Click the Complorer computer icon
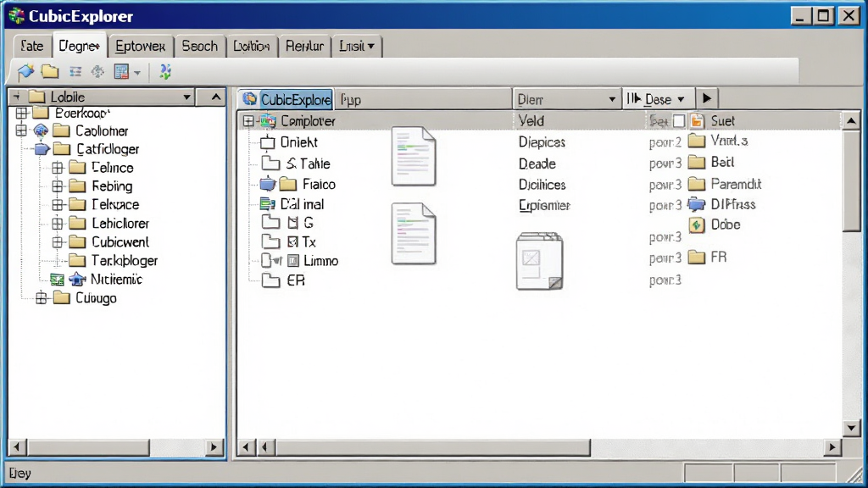This screenshot has height=488, width=868. point(268,120)
